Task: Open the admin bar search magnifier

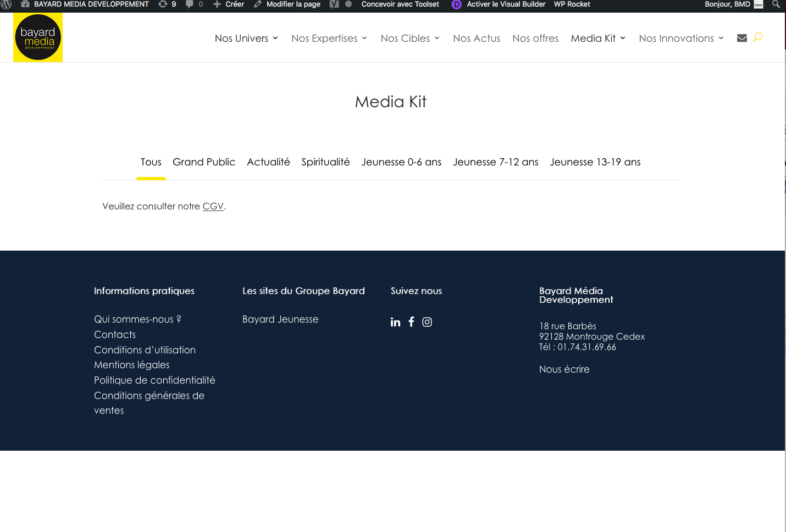Action: (x=776, y=4)
